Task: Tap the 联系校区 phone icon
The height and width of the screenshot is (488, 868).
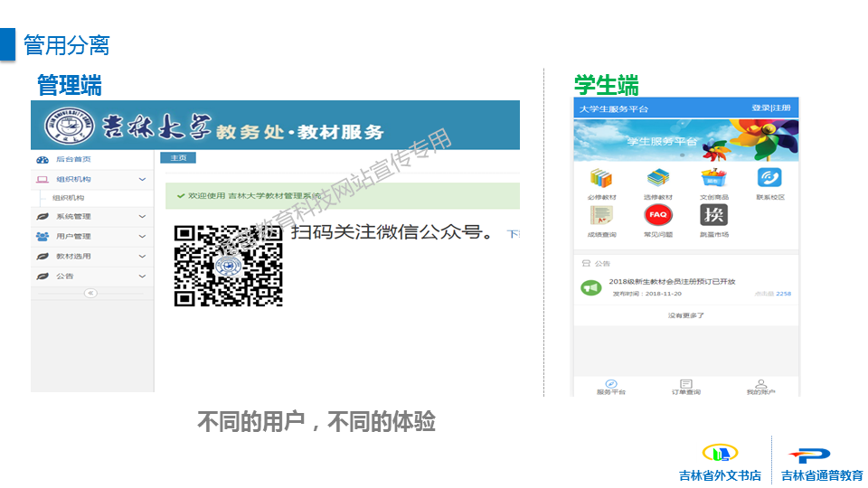Action: [769, 178]
